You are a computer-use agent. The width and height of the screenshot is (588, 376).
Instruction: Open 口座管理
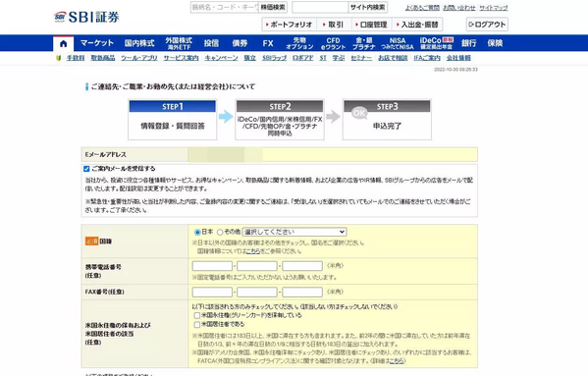coord(371,25)
